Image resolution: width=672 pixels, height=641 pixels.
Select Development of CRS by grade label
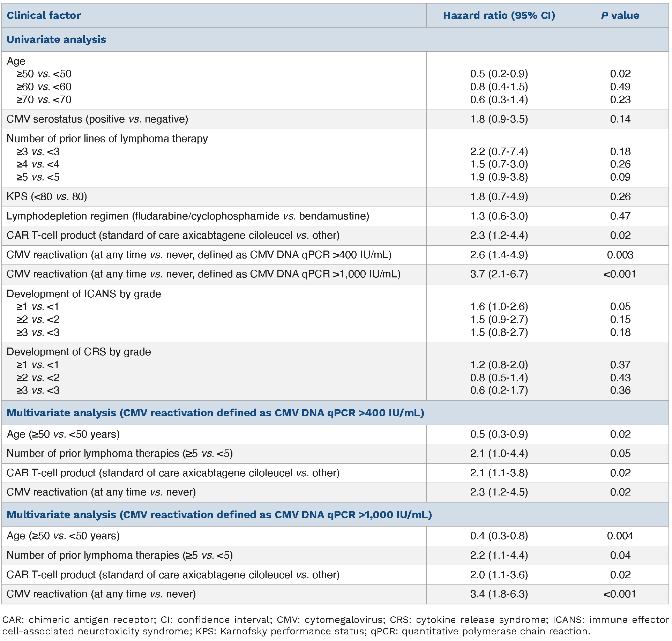click(x=79, y=352)
